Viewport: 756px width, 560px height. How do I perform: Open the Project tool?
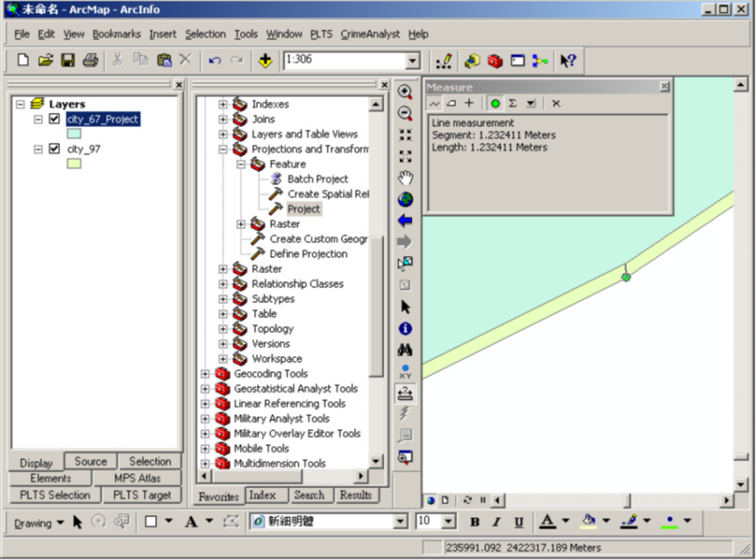click(x=304, y=208)
